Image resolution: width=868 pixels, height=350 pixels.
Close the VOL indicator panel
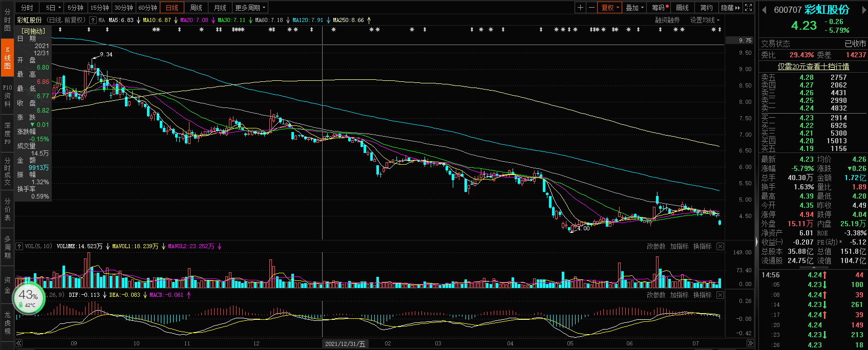(720, 247)
